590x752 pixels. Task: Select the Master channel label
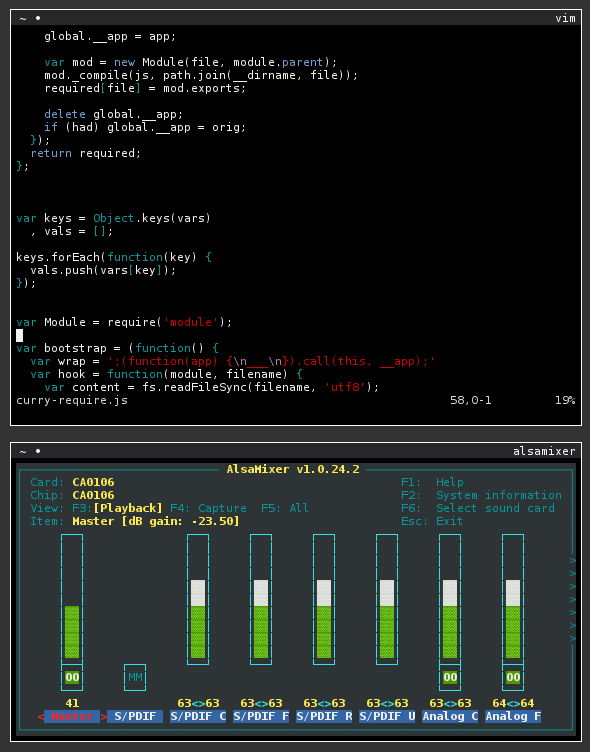pyautogui.click(x=72, y=716)
